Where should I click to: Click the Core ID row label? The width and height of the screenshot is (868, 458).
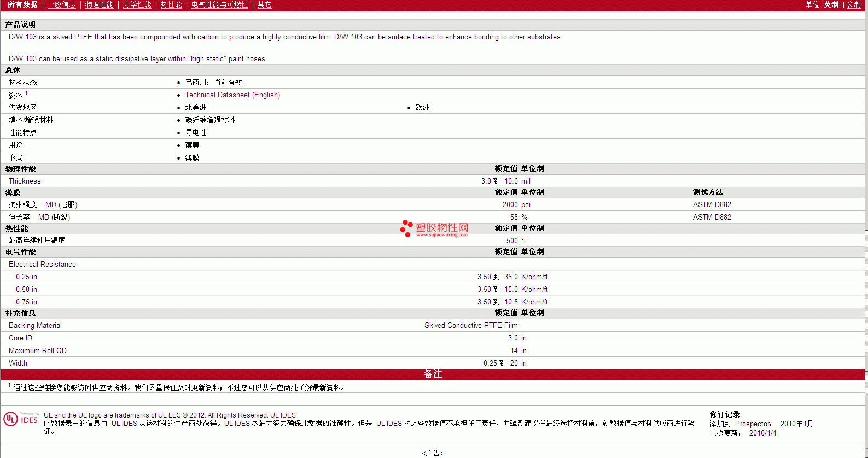pyautogui.click(x=20, y=338)
